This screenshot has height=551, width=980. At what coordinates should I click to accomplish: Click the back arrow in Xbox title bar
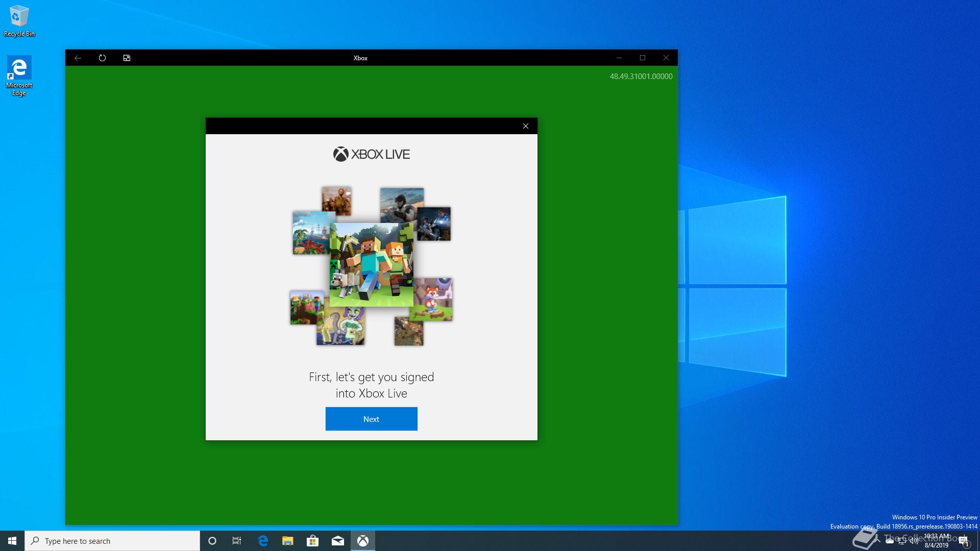click(x=78, y=58)
